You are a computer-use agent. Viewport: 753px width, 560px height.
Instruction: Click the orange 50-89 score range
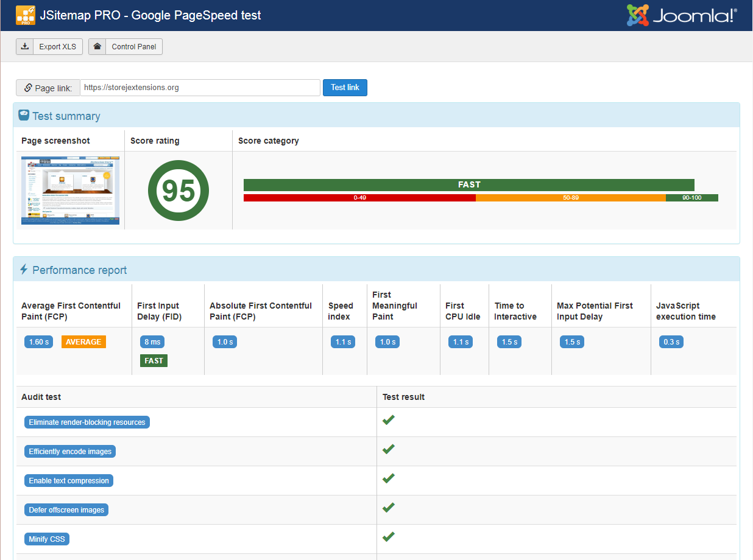571,198
